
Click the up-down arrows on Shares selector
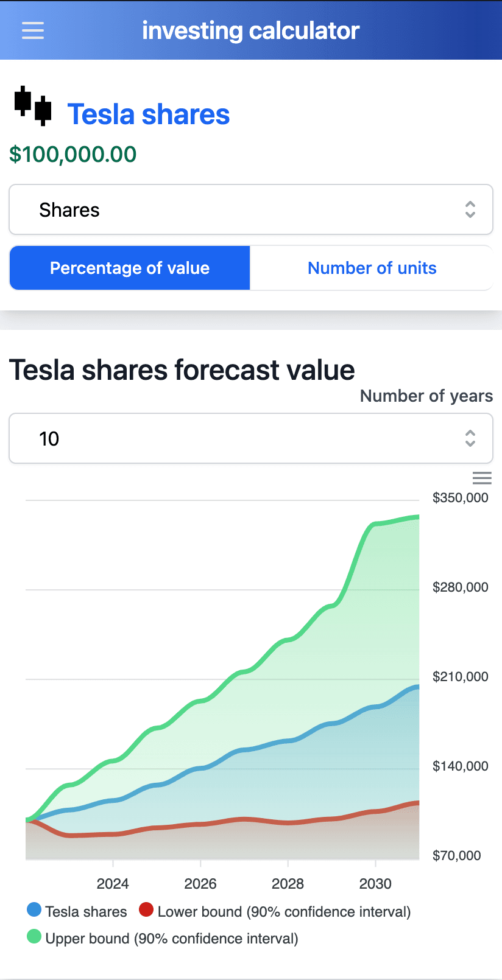click(470, 209)
